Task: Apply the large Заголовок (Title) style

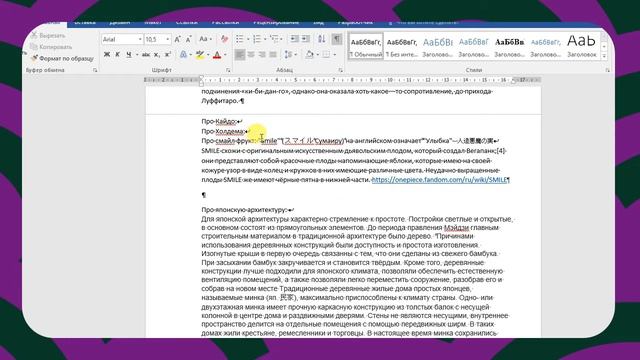Action: (x=582, y=47)
